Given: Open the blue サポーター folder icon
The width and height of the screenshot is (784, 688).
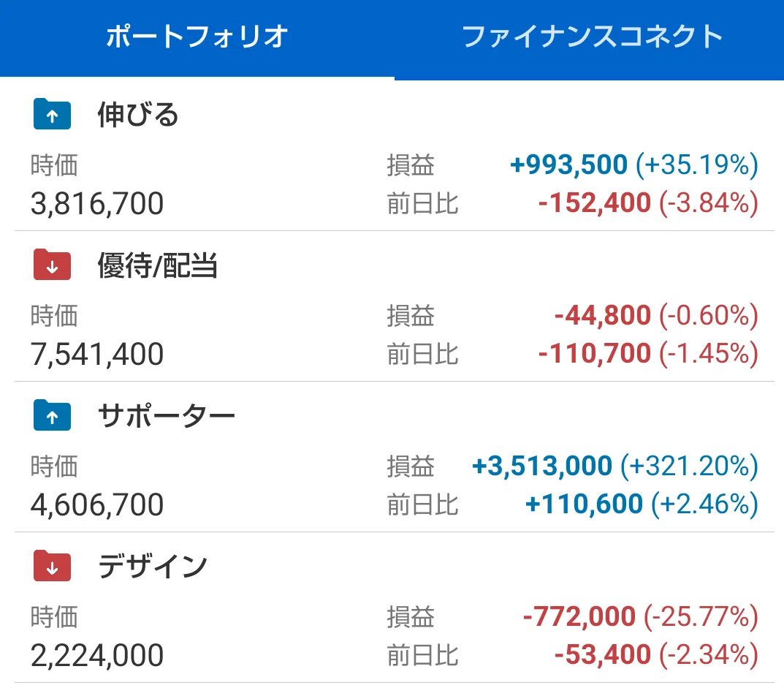Looking at the screenshot, I should coord(52,415).
